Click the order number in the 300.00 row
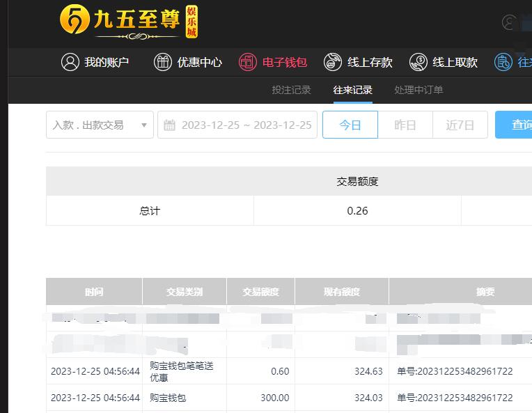The width and height of the screenshot is (532, 413). tap(455, 398)
